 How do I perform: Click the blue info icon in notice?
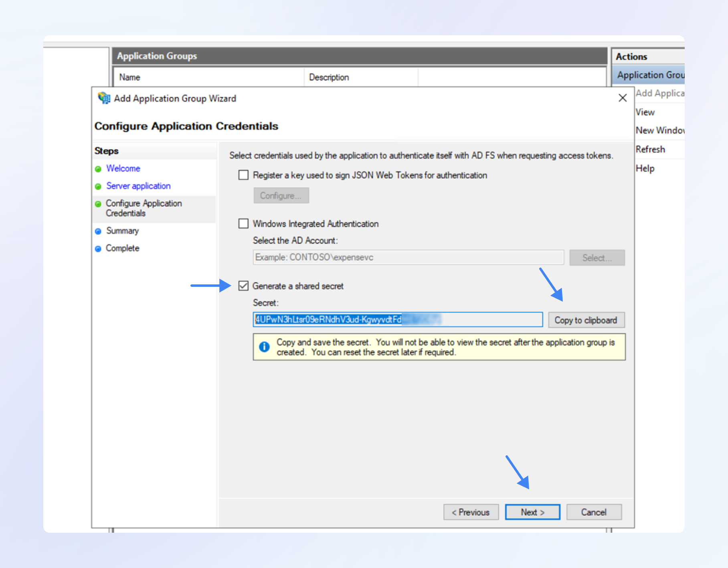click(264, 347)
